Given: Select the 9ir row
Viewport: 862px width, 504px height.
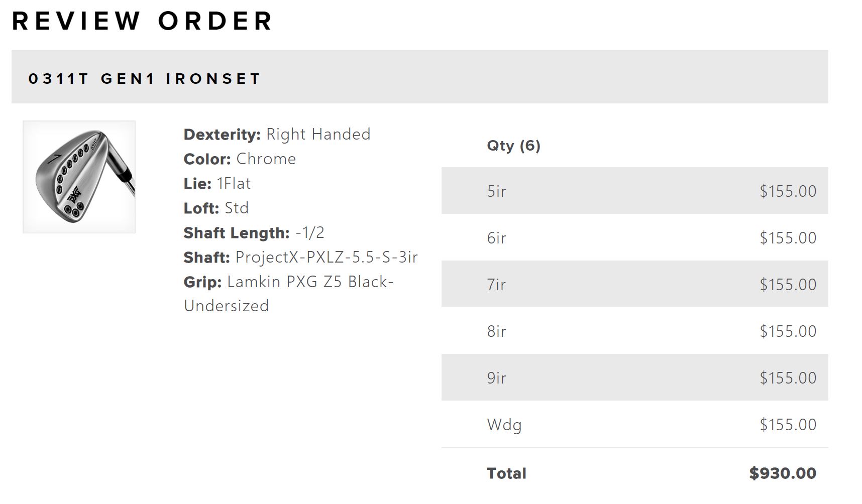Looking at the screenshot, I should tap(634, 377).
